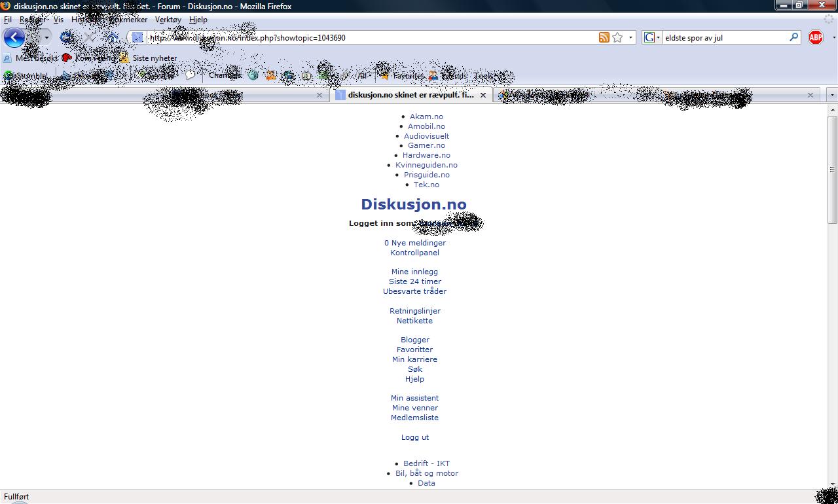The image size is (838, 504).
Task: Open StumbleUpon Favorites
Action: (402, 76)
